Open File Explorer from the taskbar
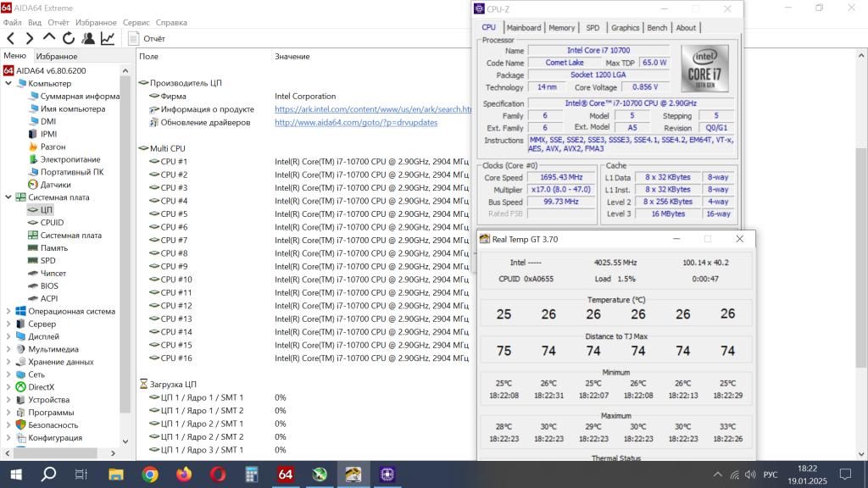This screenshot has width=868, height=488. pyautogui.click(x=115, y=474)
